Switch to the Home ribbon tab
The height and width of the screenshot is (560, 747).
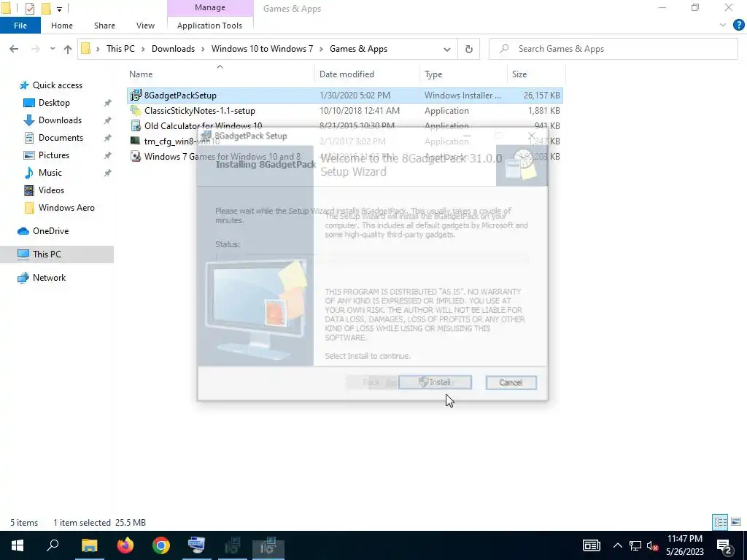pos(62,26)
